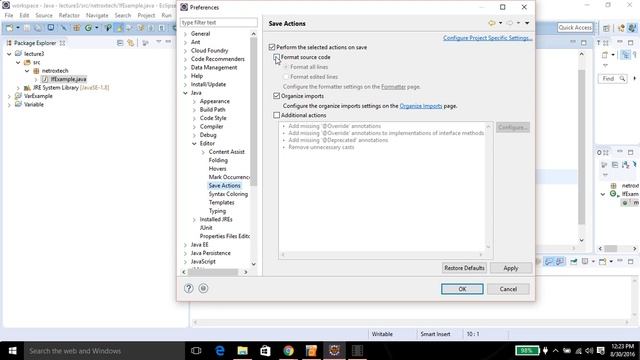Select the Java perspective icon at far right
The width and height of the screenshot is (640, 360).
632,28
